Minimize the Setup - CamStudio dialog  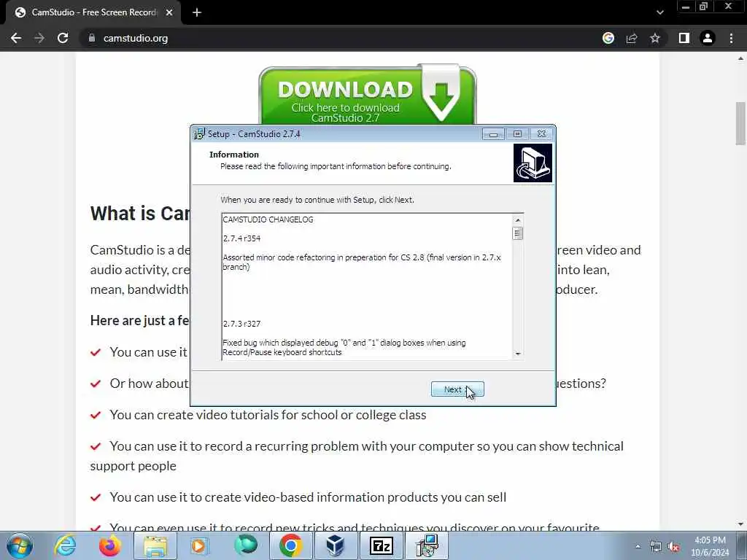pos(493,134)
